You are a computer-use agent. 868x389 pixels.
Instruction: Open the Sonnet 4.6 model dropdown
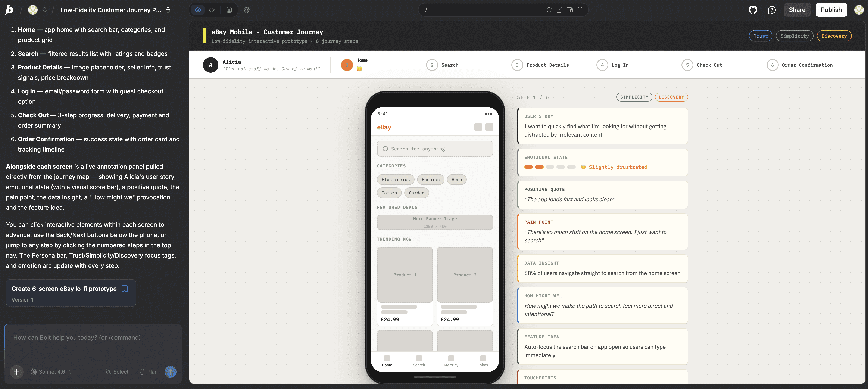point(51,372)
